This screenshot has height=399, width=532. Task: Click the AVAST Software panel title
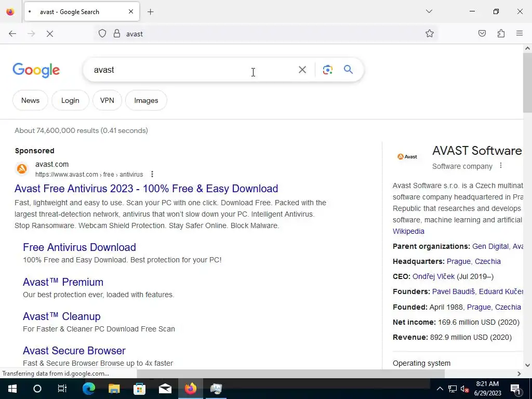pos(477,151)
